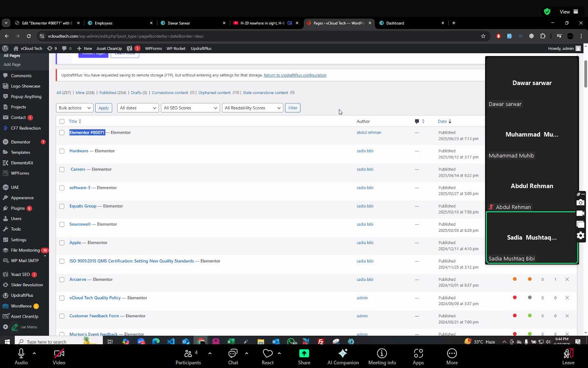Click the Sadia Mushtaq video tile
Viewport: 588px width, 368px height.
pos(532,238)
